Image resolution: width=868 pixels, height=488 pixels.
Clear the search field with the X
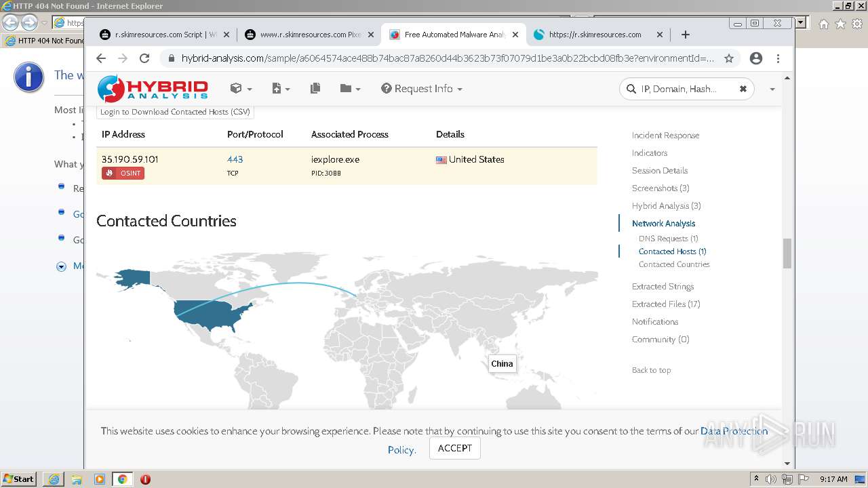tap(743, 89)
